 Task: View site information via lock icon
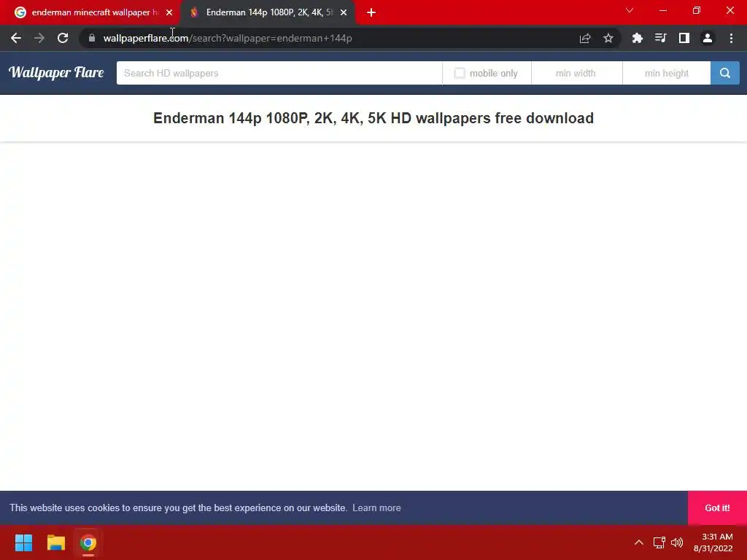tap(92, 38)
